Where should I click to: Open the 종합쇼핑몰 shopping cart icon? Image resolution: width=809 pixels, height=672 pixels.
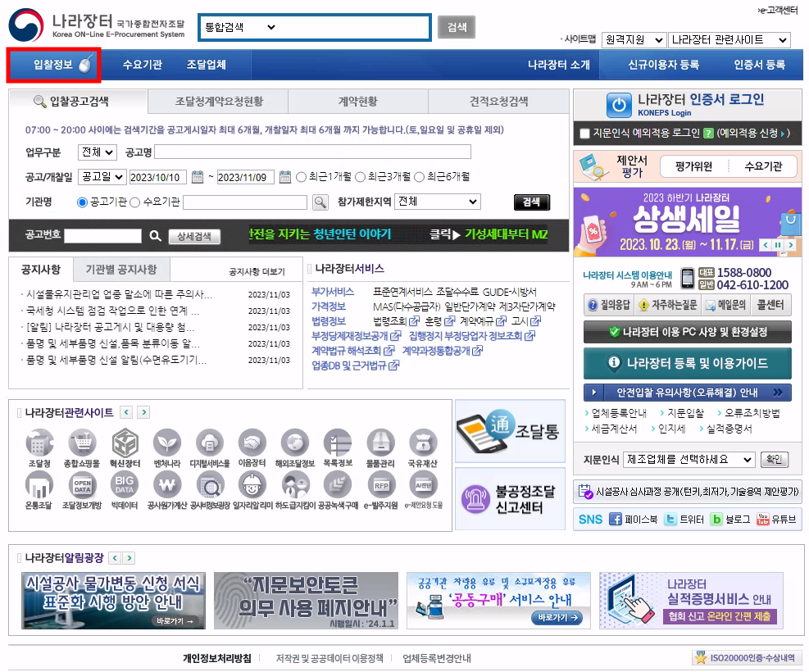82,443
